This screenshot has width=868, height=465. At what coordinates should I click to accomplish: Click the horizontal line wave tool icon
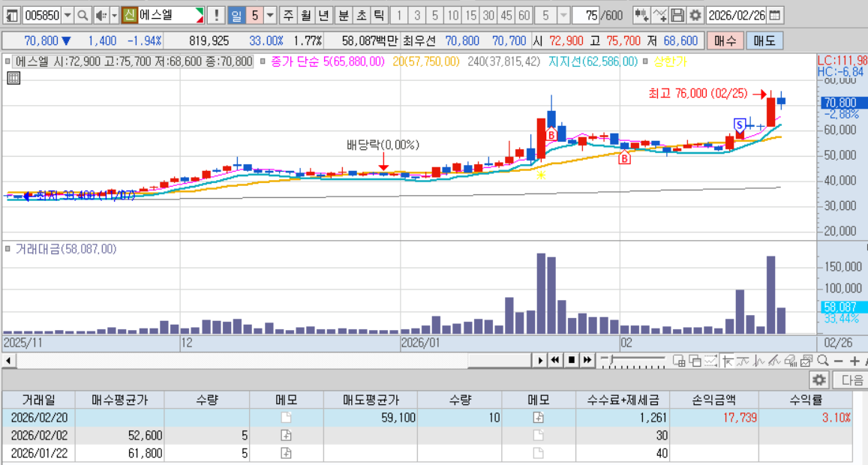743,361
